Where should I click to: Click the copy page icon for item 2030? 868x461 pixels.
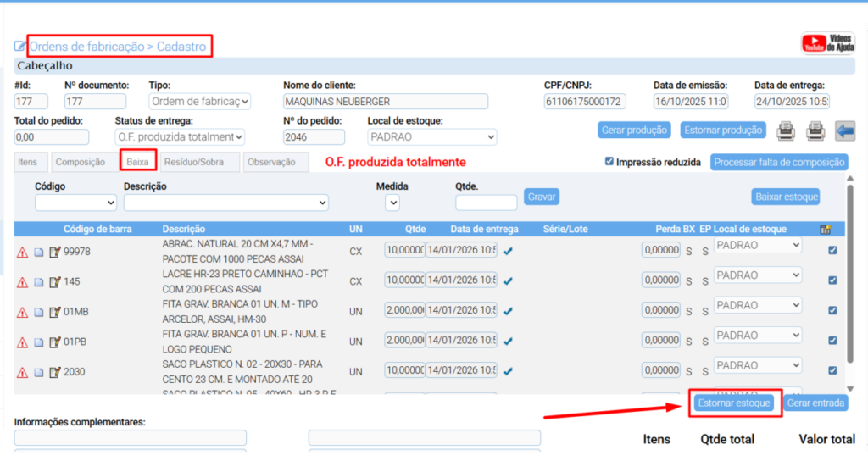(x=39, y=373)
